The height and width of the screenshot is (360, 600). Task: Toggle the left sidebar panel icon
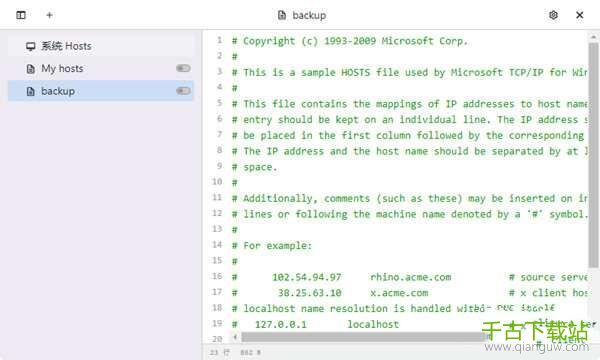pos(21,15)
